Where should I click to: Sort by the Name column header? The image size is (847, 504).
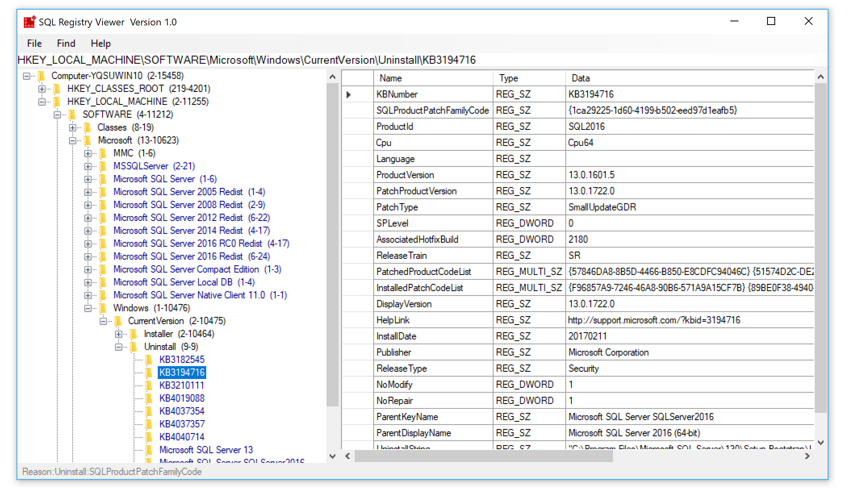point(433,78)
